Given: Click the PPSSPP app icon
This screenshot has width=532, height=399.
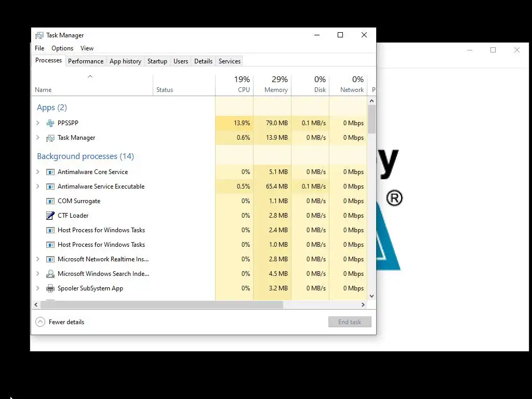Looking at the screenshot, I should point(50,123).
